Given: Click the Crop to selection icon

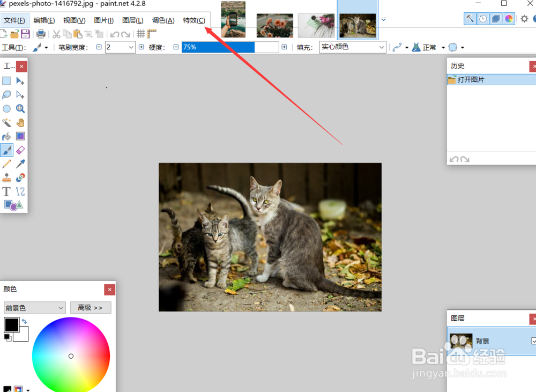Looking at the screenshot, I should [88, 34].
